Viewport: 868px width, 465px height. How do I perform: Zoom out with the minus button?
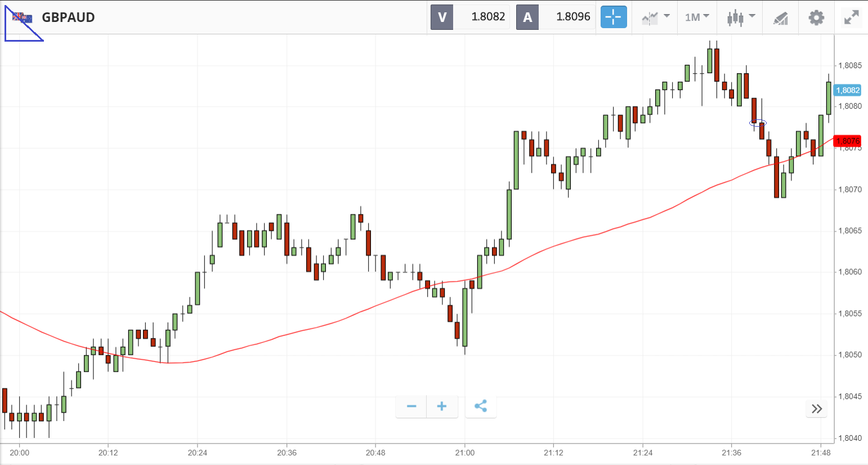[x=411, y=406]
